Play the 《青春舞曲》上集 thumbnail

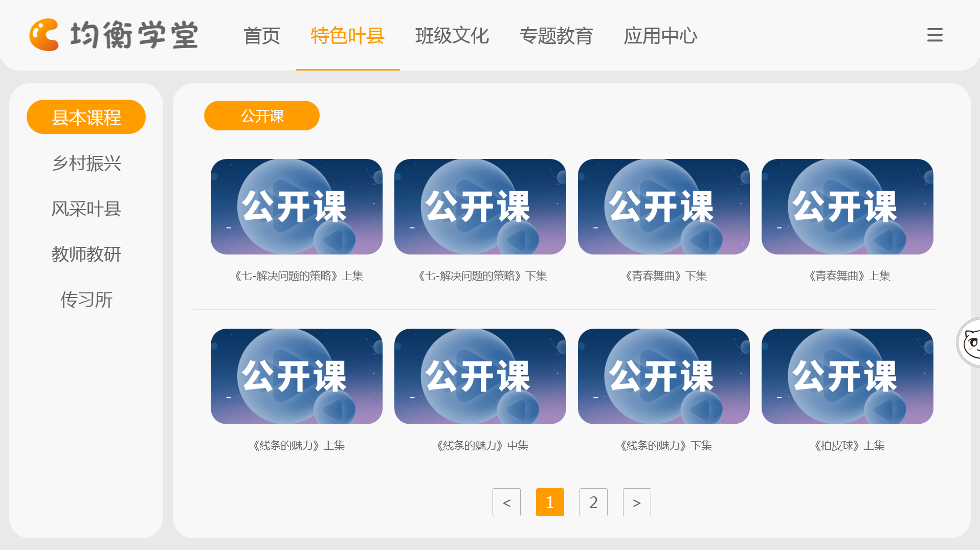click(x=848, y=207)
